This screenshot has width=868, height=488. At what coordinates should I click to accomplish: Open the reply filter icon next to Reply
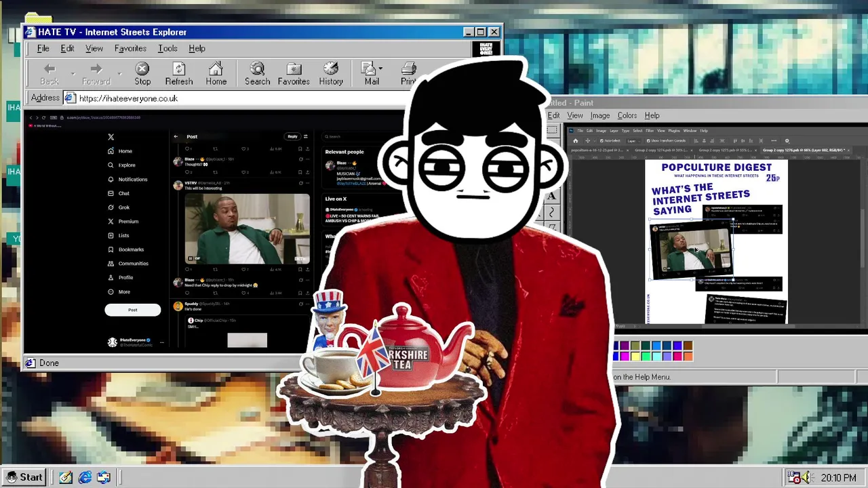pos(306,136)
